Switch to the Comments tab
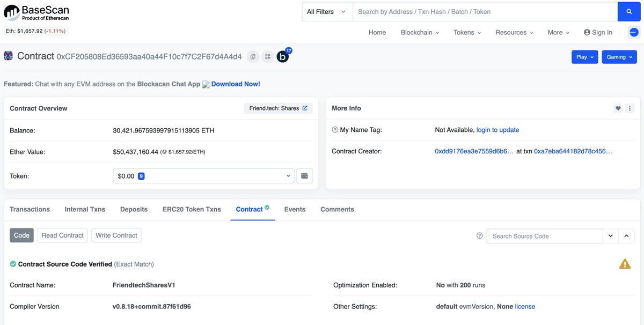The height and width of the screenshot is (325, 644). coord(337,209)
